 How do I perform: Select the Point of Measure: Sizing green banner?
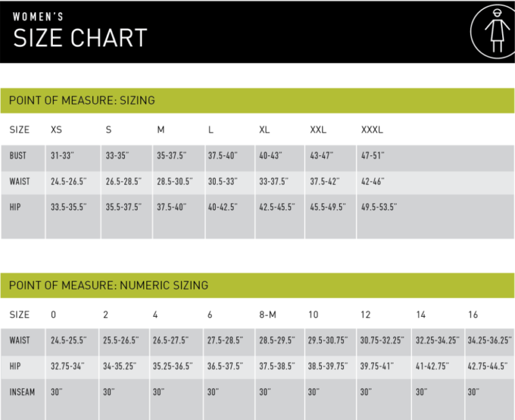coord(257,100)
